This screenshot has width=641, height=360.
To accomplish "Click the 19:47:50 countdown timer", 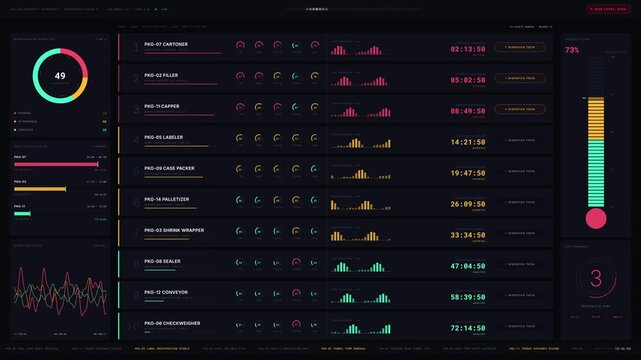I will 468,173.
